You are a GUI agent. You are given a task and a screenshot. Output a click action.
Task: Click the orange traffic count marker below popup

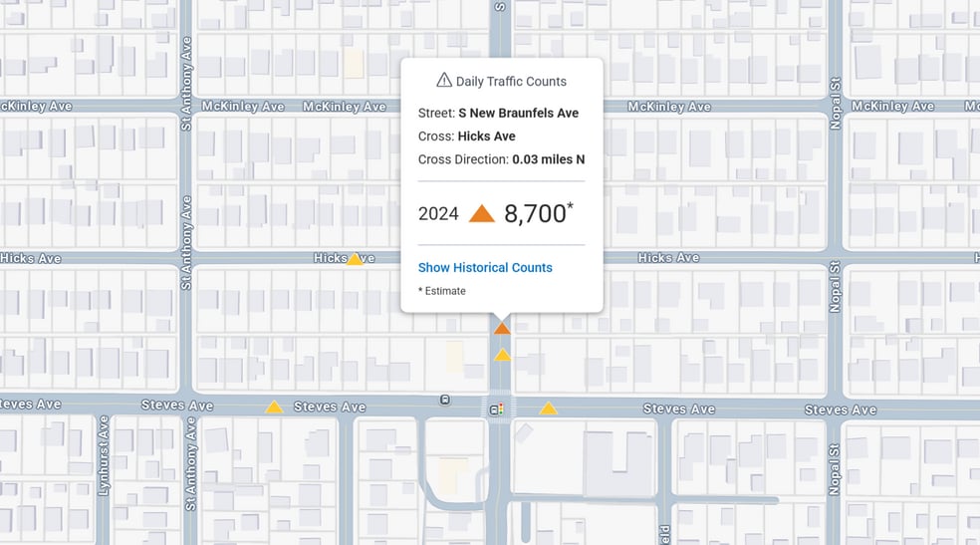click(502, 328)
